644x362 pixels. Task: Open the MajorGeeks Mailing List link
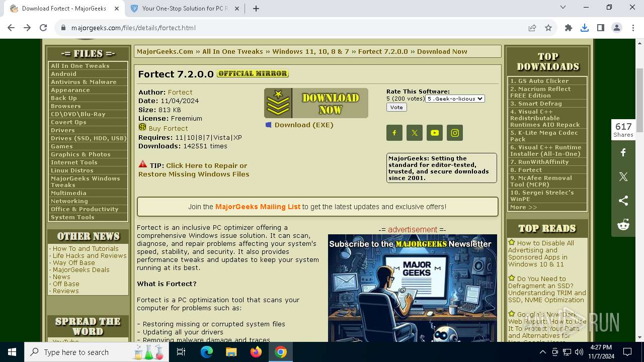point(258,207)
